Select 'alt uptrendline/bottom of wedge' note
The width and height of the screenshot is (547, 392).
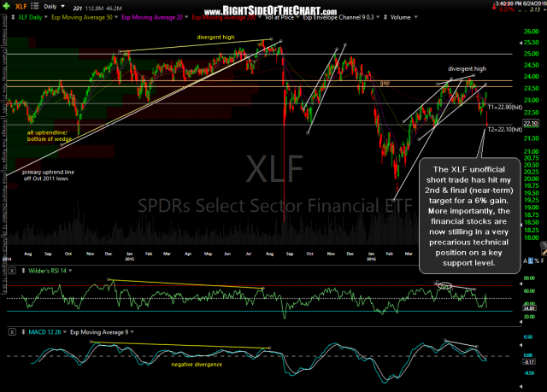(x=50, y=136)
